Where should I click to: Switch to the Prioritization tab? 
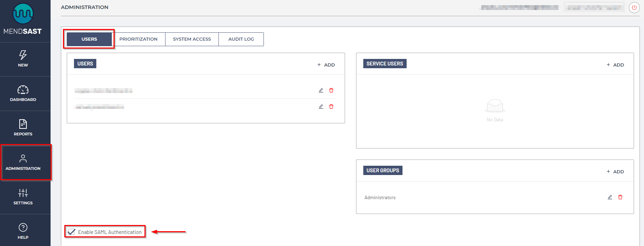click(138, 39)
